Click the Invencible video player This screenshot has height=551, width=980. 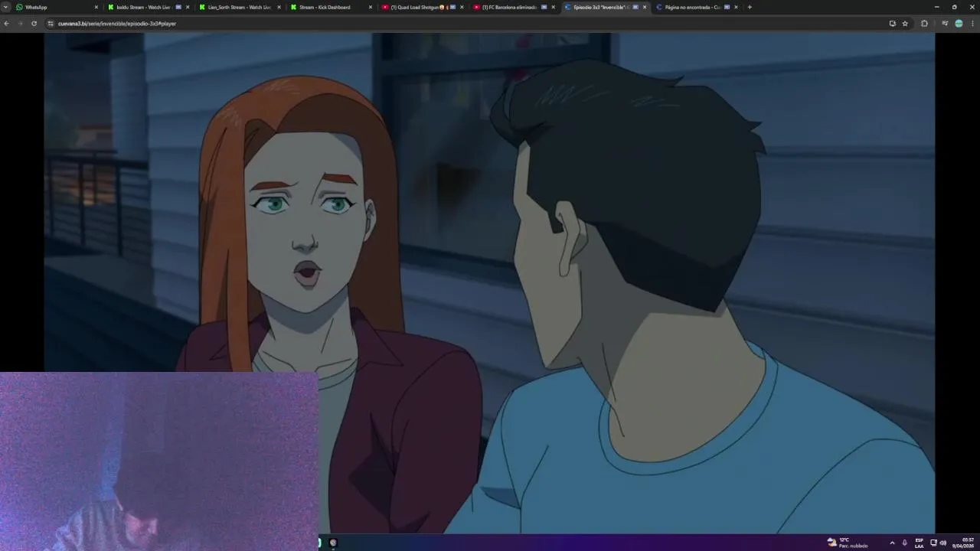click(489, 283)
